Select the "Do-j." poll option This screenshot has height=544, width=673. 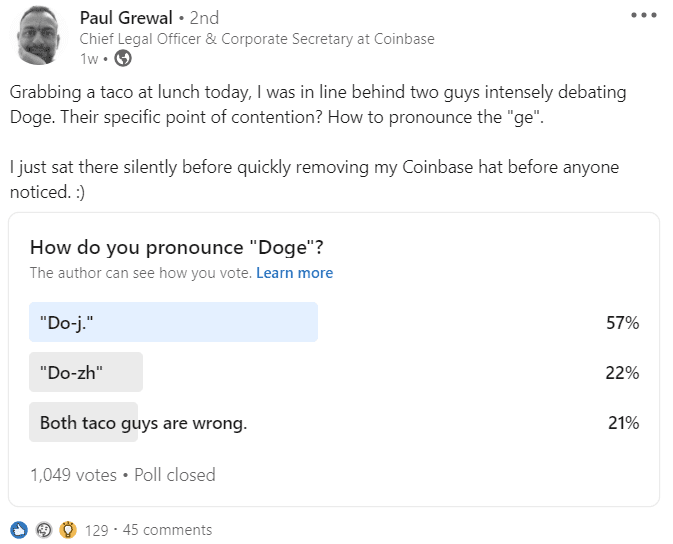[174, 322]
